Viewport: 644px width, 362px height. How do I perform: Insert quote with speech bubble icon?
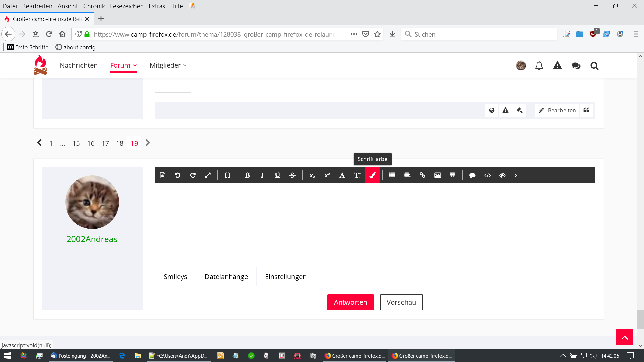point(472,175)
